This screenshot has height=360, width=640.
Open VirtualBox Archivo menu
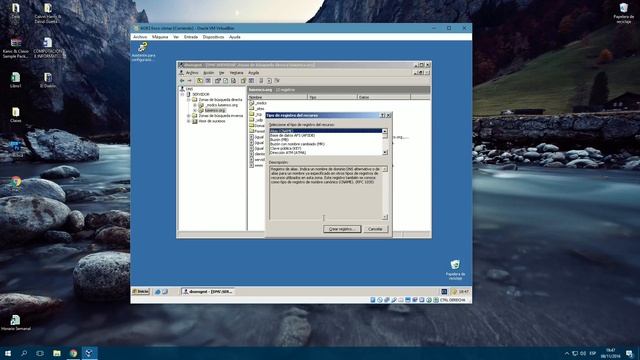click(x=140, y=37)
